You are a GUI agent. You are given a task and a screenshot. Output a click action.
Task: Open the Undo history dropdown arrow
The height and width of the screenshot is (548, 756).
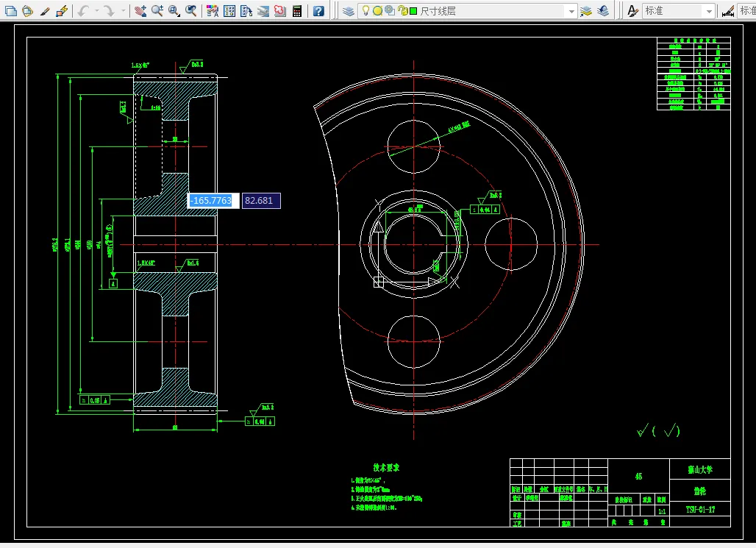coord(97,10)
